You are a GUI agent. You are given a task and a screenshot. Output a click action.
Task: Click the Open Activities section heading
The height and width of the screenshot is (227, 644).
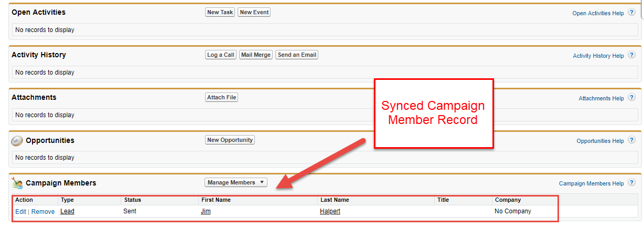pos(39,12)
